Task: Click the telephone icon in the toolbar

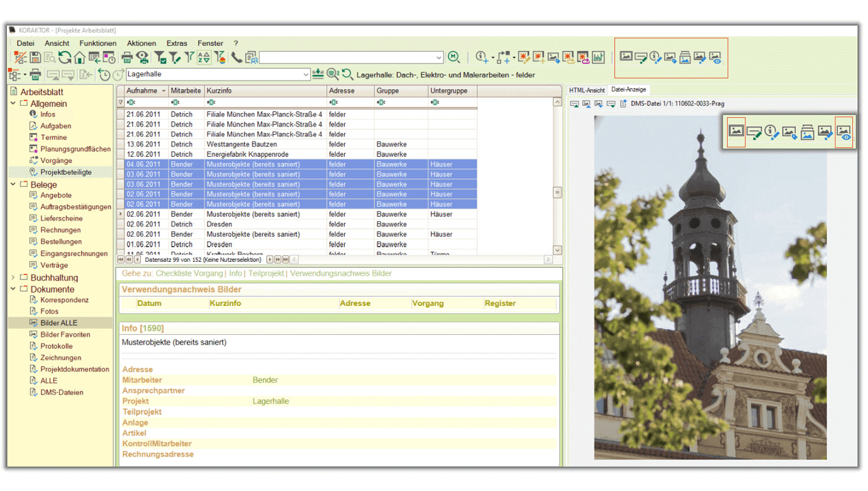Action: [x=236, y=58]
